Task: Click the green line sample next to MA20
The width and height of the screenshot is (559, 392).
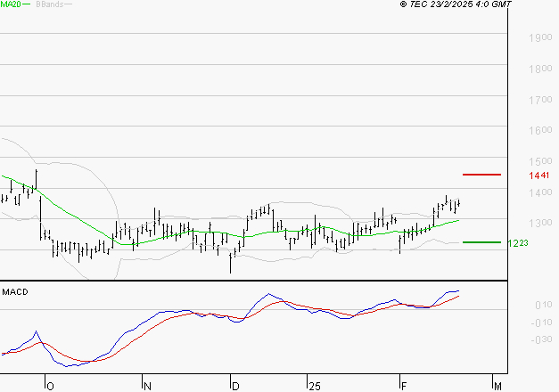Action: tap(27, 5)
